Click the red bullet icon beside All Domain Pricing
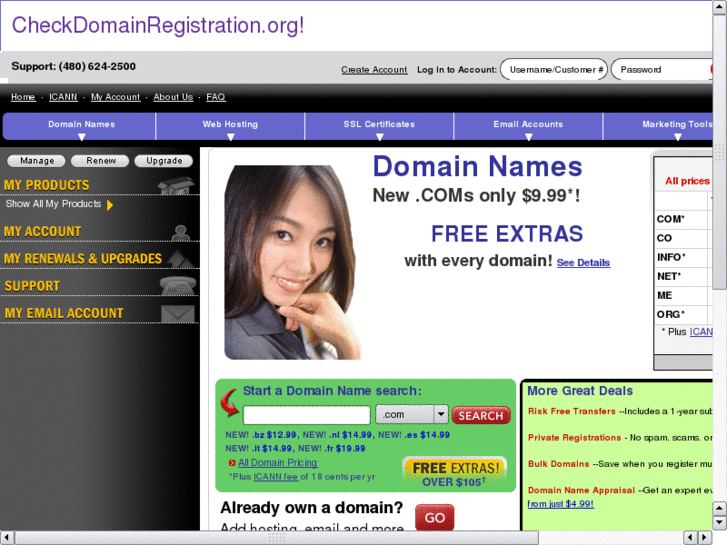Screen dimensions: 727x545 (x=232, y=463)
